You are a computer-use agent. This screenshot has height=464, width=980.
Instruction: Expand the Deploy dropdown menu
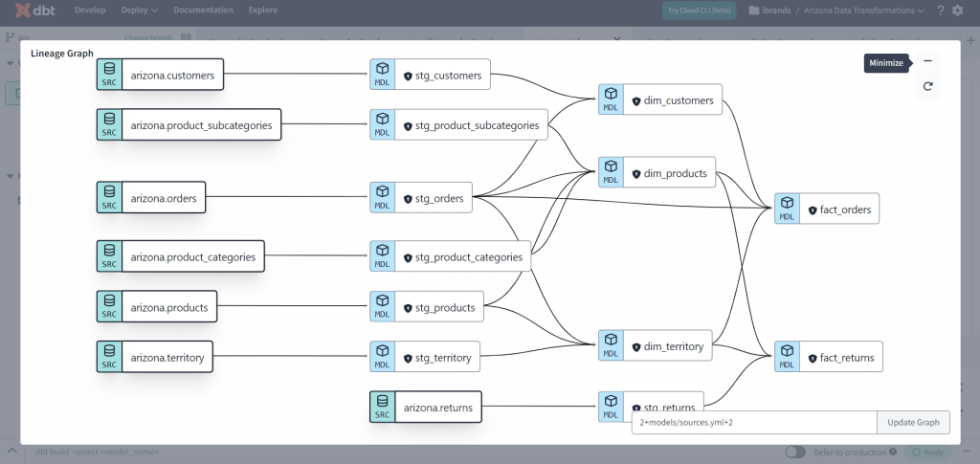point(139,11)
